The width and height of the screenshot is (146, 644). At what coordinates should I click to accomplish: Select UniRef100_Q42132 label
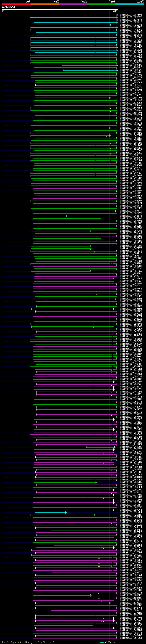coord(131,216)
